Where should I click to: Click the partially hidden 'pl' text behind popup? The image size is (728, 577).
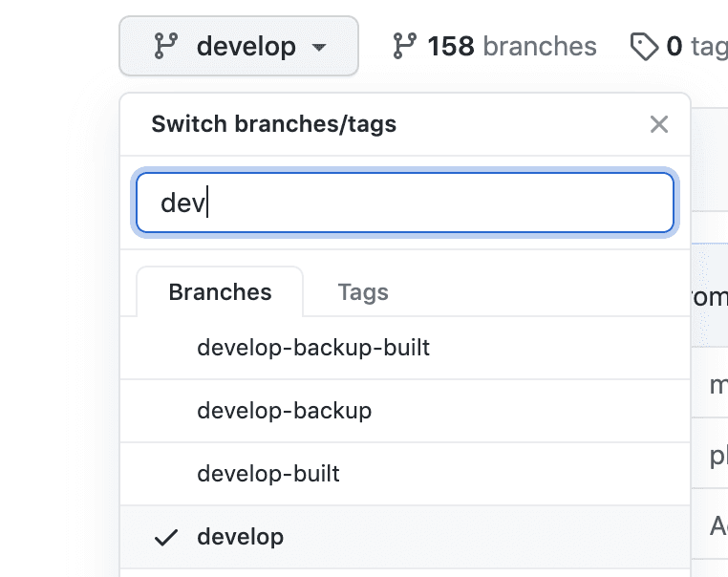tap(717, 457)
